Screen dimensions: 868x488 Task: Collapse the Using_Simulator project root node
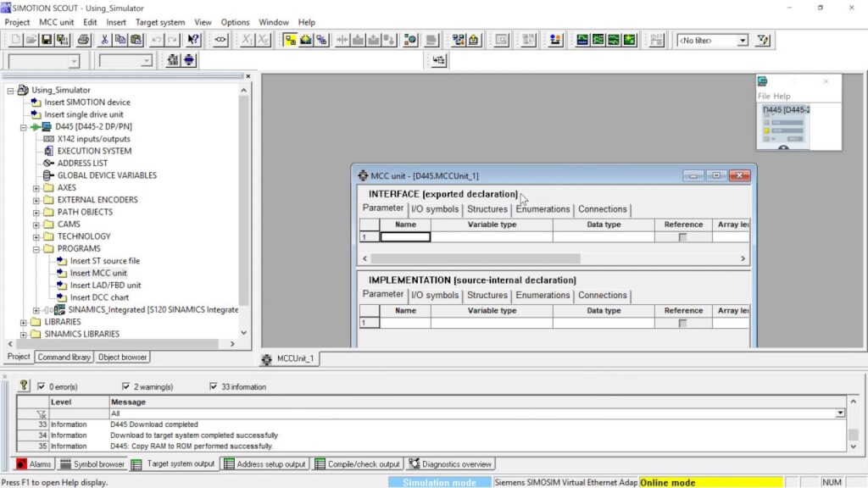(10, 90)
